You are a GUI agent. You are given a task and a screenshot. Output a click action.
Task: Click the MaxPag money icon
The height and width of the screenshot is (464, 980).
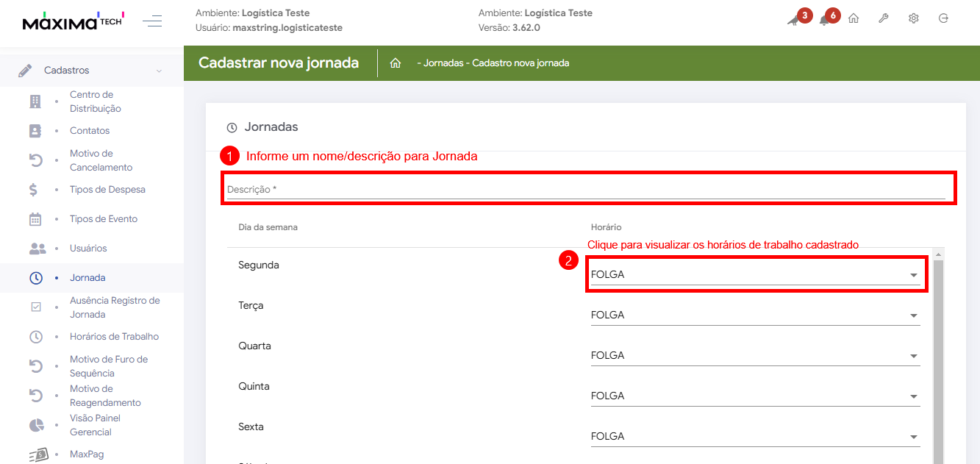(x=37, y=454)
